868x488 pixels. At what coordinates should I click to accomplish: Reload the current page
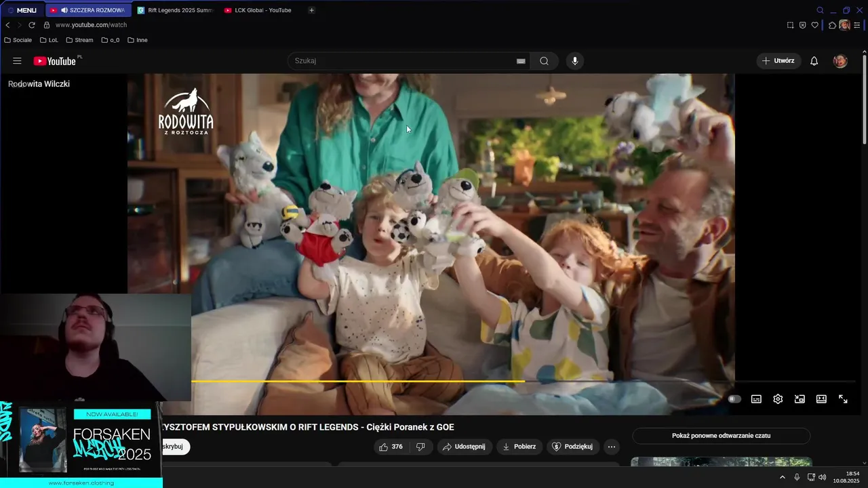31,25
